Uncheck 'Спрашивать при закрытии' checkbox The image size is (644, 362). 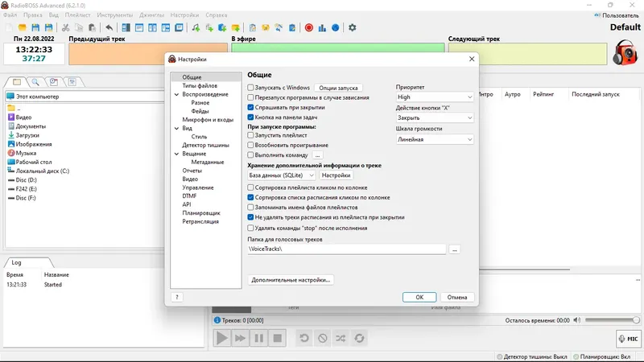point(250,107)
